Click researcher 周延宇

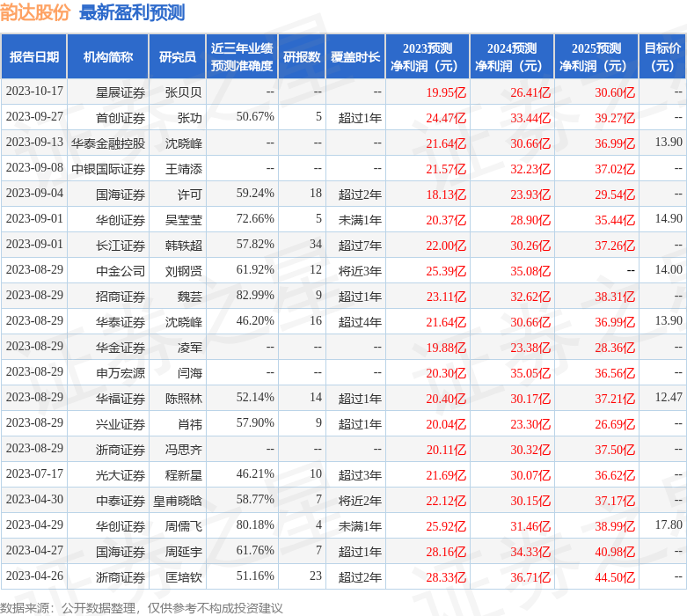(184, 552)
